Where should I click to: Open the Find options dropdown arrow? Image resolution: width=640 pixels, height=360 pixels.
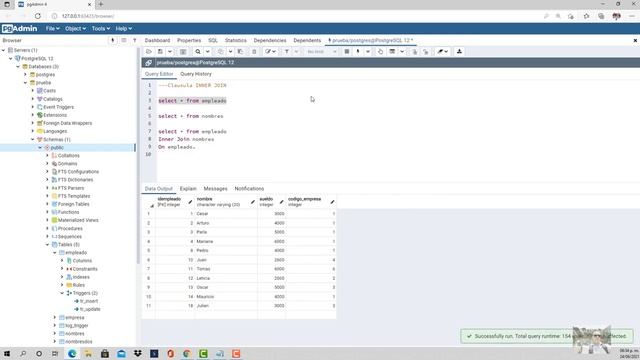tap(207, 51)
